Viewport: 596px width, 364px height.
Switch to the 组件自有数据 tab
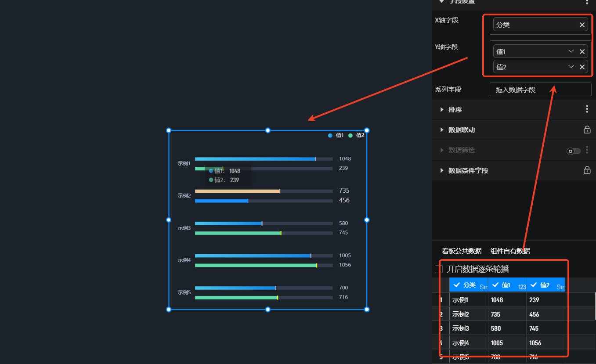click(510, 251)
